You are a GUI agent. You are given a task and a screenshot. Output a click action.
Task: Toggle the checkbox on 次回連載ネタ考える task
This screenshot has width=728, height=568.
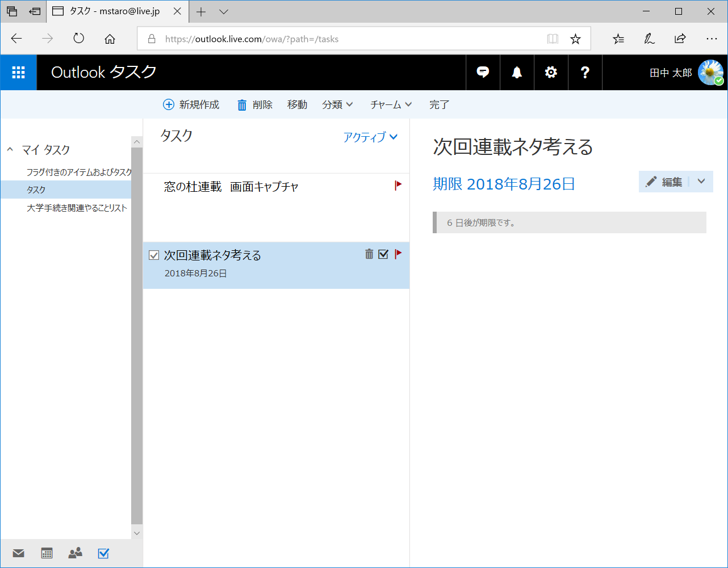tap(153, 255)
